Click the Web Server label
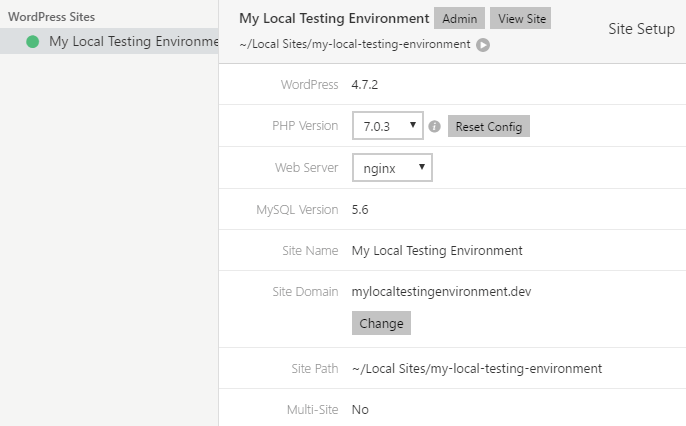Screen dimensions: 686x426 [306, 168]
